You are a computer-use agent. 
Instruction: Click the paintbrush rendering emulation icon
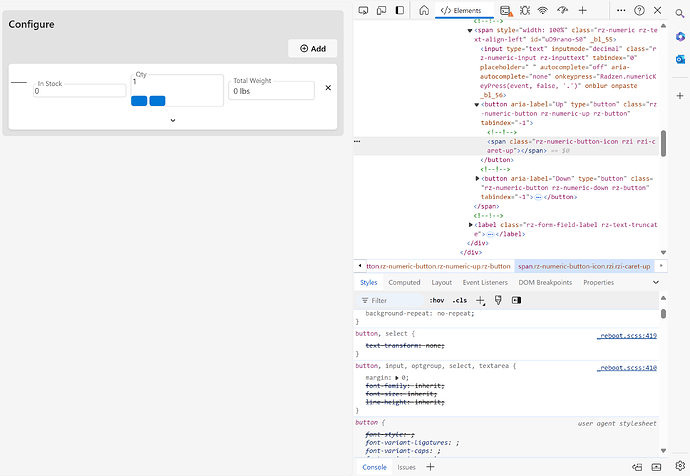[x=498, y=300]
